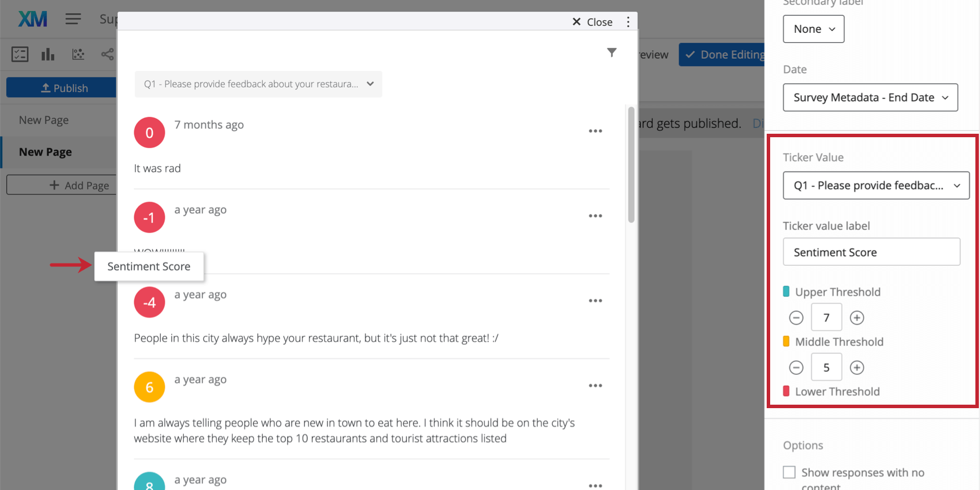Image resolution: width=980 pixels, height=490 pixels.
Task: Click the share icon in toolbar
Action: pos(107,55)
